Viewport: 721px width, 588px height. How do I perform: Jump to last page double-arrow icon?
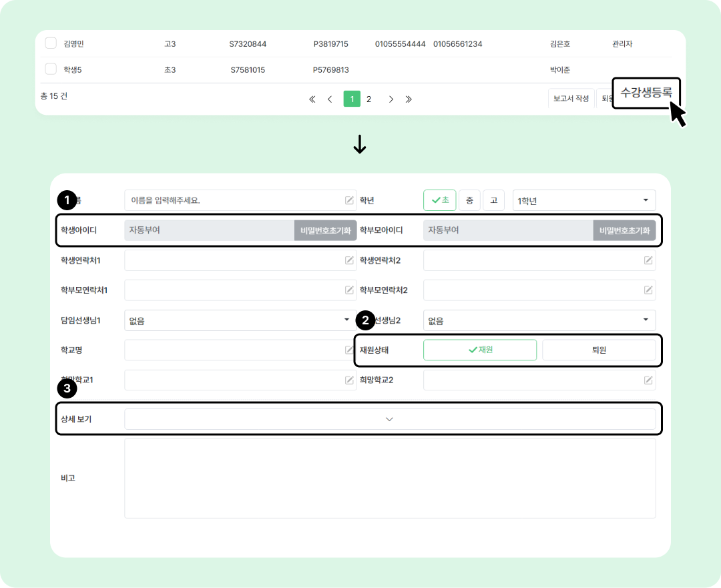click(409, 99)
